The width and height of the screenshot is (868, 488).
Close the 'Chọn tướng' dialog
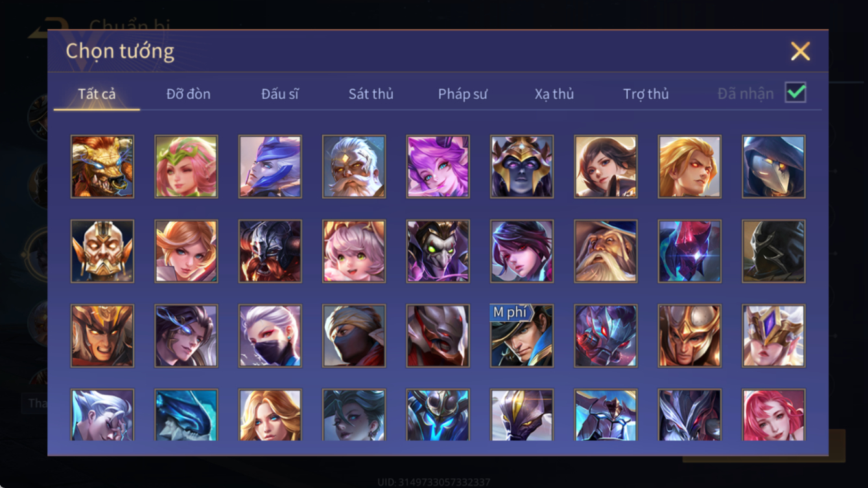click(801, 51)
